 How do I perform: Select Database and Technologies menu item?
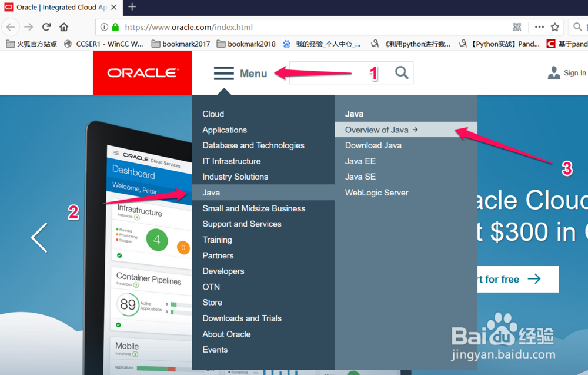[253, 145]
